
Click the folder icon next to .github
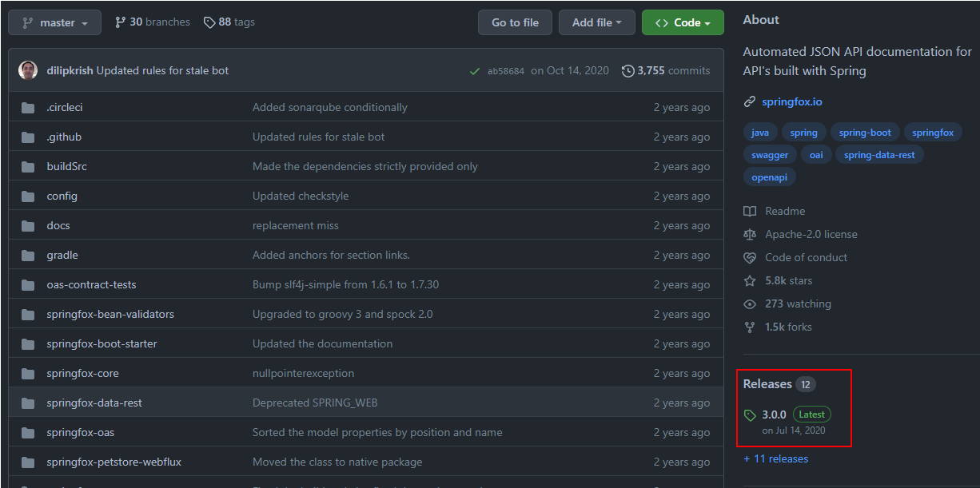point(29,137)
